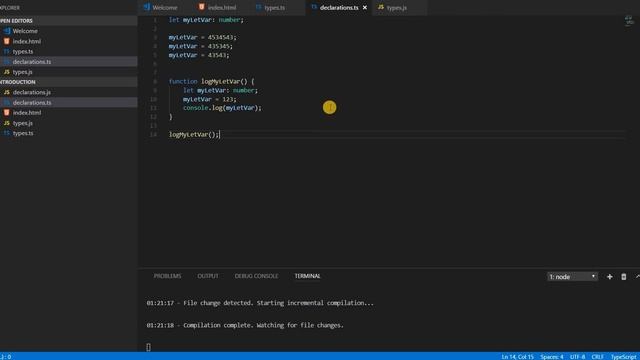Activate the declarations.ts editor tab
The height and width of the screenshot is (360, 640).
[339, 7]
